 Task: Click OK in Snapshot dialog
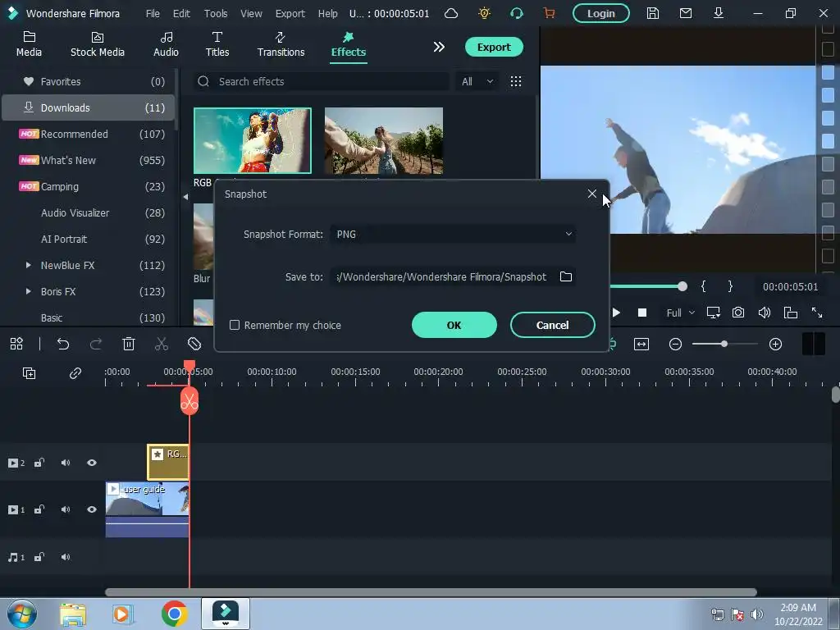pos(454,325)
